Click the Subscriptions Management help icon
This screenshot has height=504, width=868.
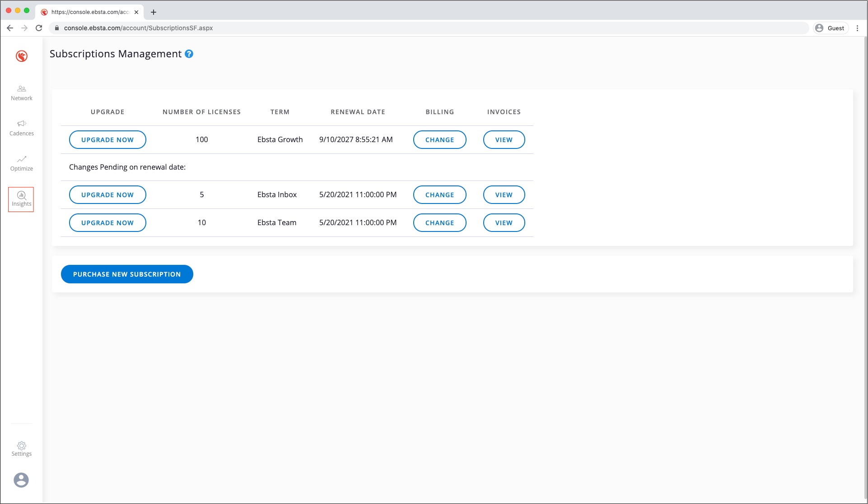coord(189,54)
